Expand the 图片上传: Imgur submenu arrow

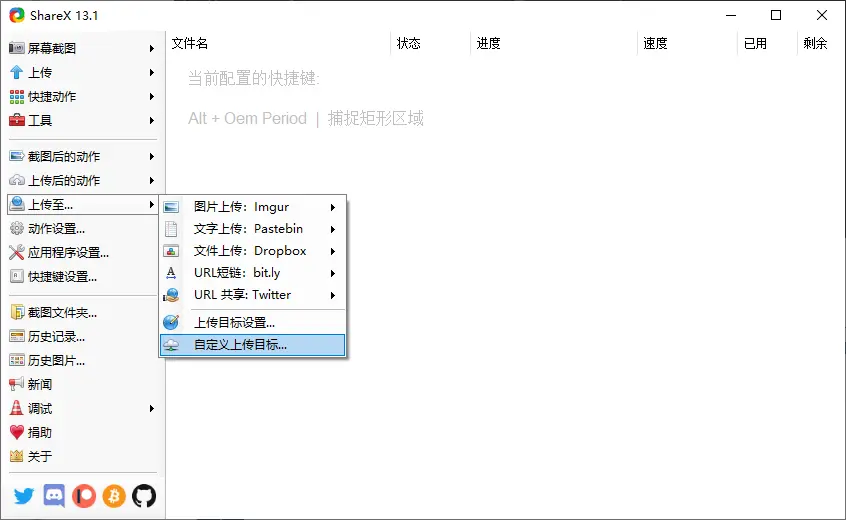coord(333,207)
